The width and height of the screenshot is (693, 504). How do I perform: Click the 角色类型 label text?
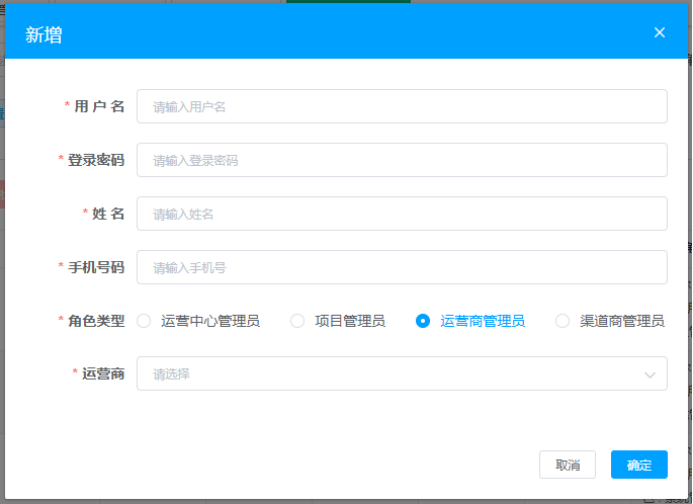[96, 321]
